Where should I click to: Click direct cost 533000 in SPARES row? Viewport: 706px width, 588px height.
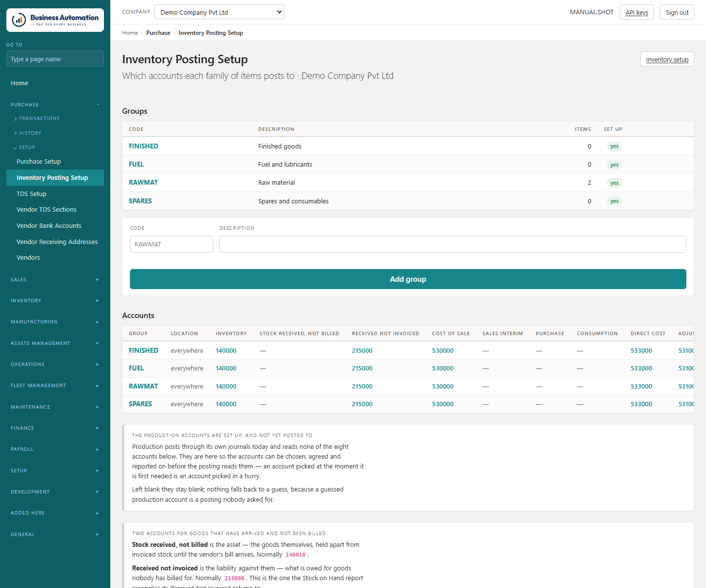tap(641, 404)
